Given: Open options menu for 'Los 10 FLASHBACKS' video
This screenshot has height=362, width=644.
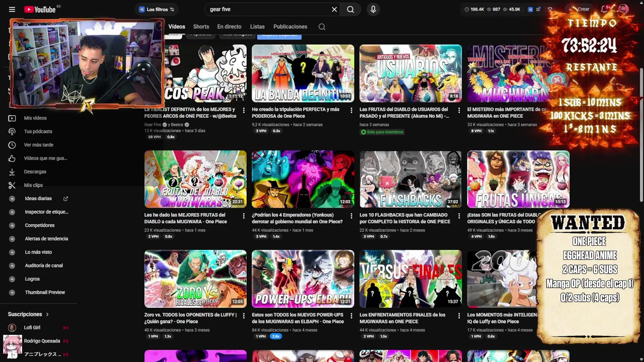Looking at the screenshot, I should 459,216.
